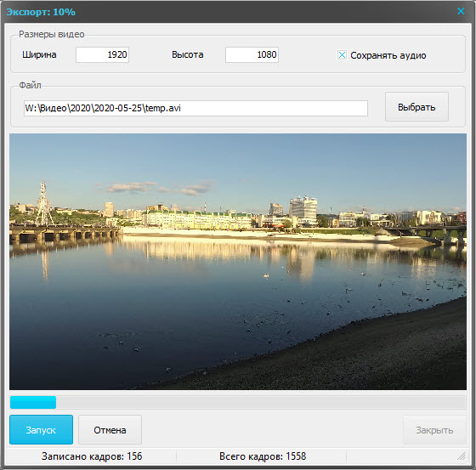Click the file path field with temp.avi
The width and height of the screenshot is (476, 470).
pos(195,108)
